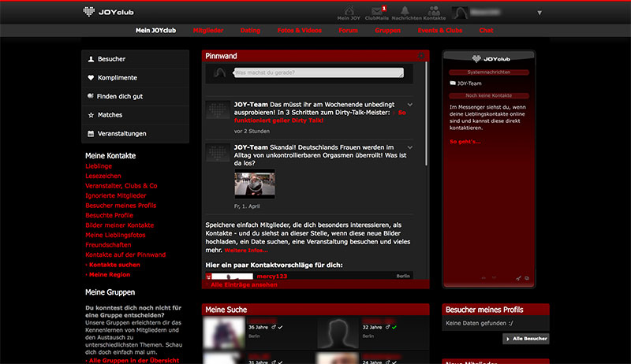Open the Veranstaltungen calendar entry
The width and height of the screenshot is (631, 364).
(135, 134)
